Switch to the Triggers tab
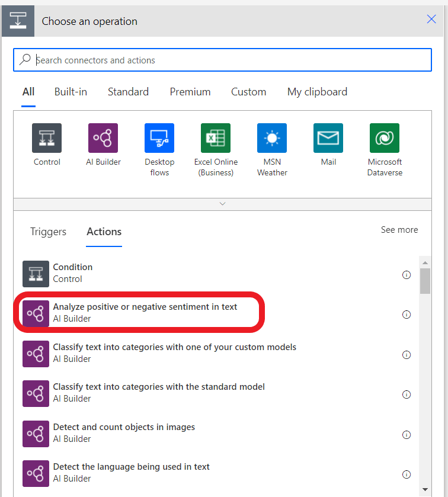448x497 pixels. [x=49, y=232]
